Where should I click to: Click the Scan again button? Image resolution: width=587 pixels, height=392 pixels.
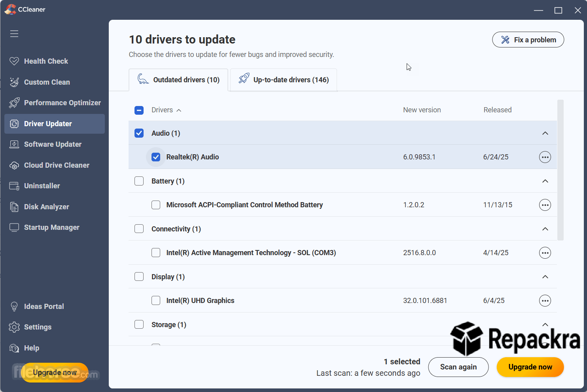[x=458, y=367]
